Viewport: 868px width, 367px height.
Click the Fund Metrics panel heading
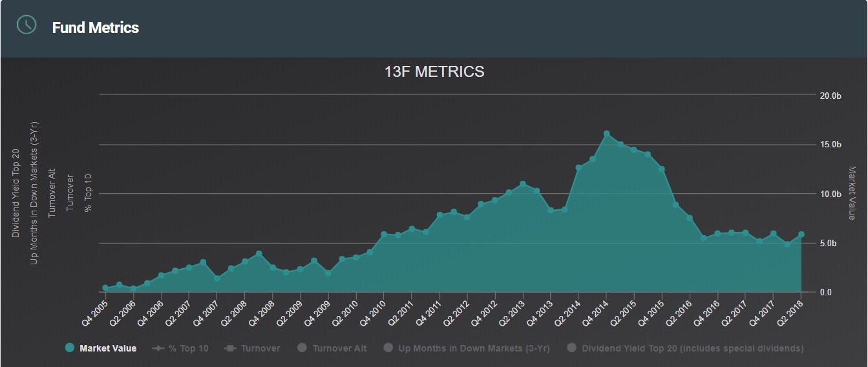click(96, 28)
